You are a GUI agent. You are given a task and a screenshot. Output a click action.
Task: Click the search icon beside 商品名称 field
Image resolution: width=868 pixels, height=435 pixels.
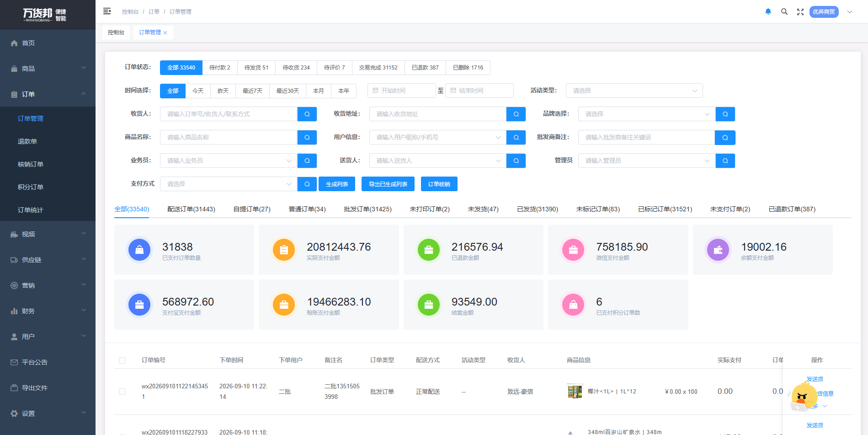click(307, 137)
